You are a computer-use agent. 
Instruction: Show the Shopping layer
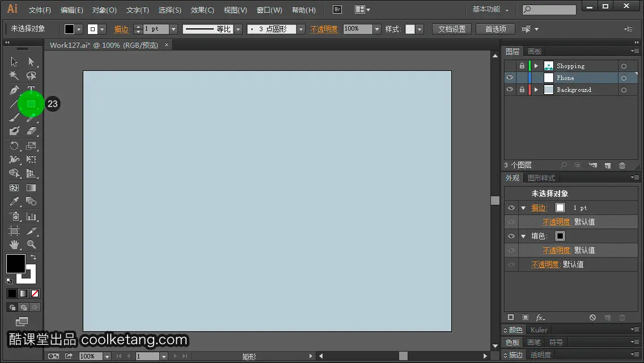point(510,66)
